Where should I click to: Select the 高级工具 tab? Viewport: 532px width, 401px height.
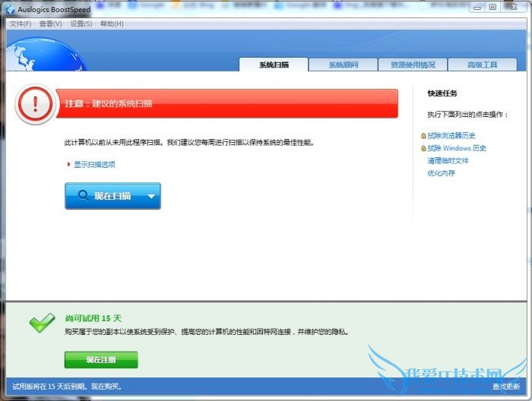pos(482,65)
